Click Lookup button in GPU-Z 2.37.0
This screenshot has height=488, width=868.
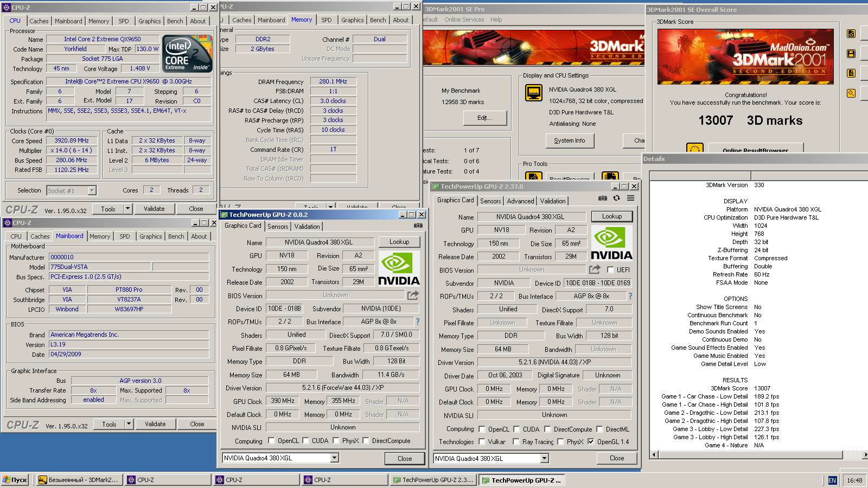(612, 216)
